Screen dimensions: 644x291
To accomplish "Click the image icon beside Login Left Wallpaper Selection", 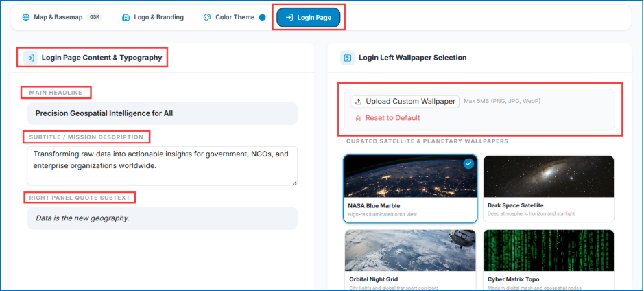I will pos(348,58).
